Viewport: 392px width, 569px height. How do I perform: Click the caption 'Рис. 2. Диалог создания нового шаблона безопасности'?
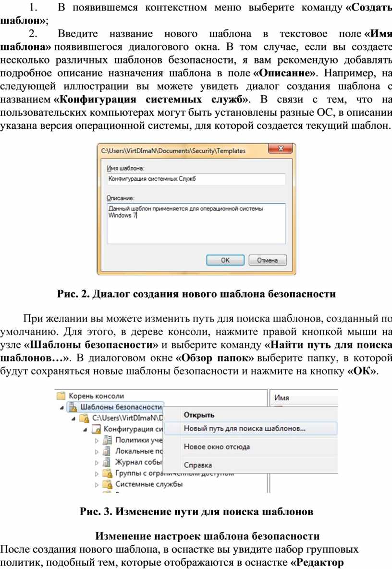(x=196, y=294)
